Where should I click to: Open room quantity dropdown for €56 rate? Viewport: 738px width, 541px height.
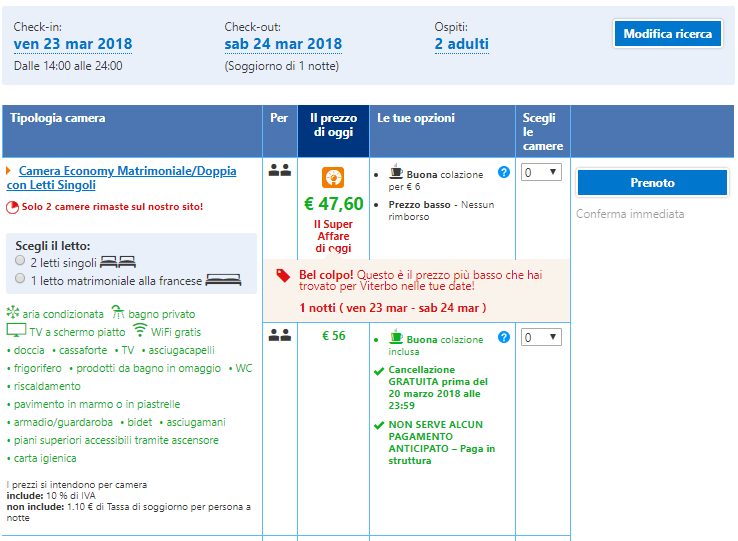(541, 337)
